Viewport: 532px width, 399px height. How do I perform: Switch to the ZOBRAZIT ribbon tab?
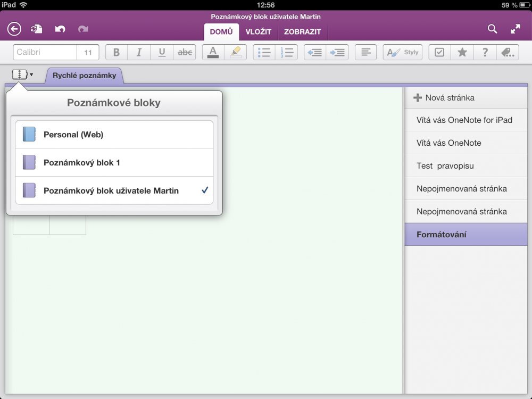pos(302,32)
